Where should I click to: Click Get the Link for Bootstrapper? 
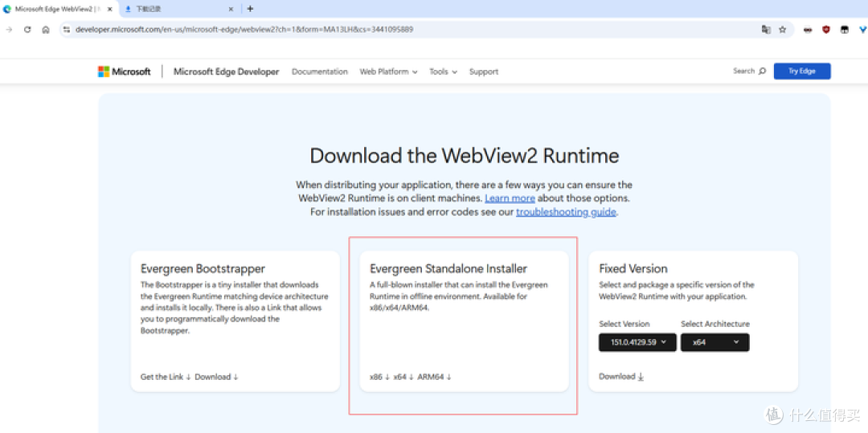click(x=166, y=377)
